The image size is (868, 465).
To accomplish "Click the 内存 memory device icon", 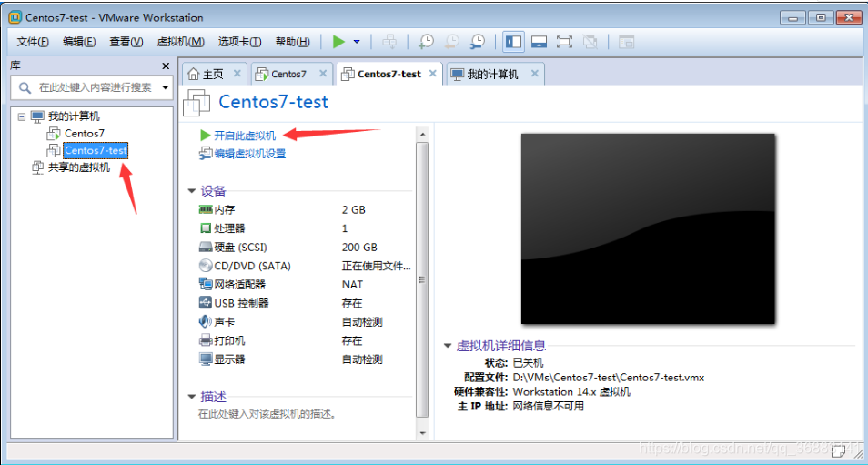I will point(206,210).
